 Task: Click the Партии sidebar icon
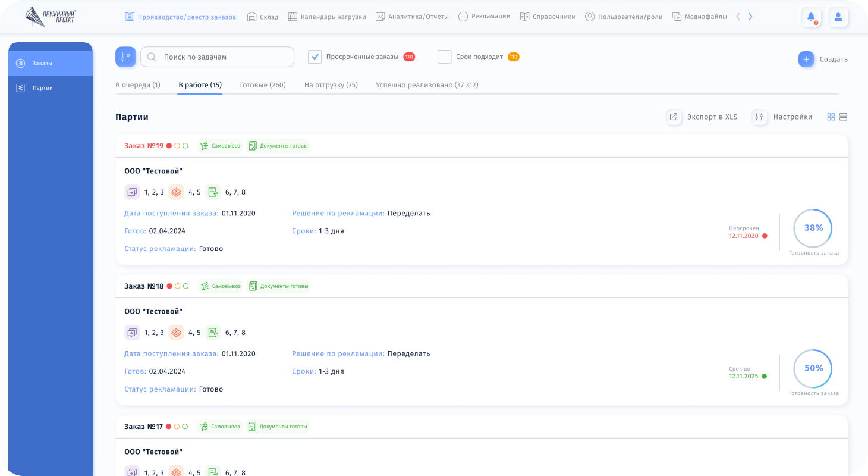(x=20, y=87)
